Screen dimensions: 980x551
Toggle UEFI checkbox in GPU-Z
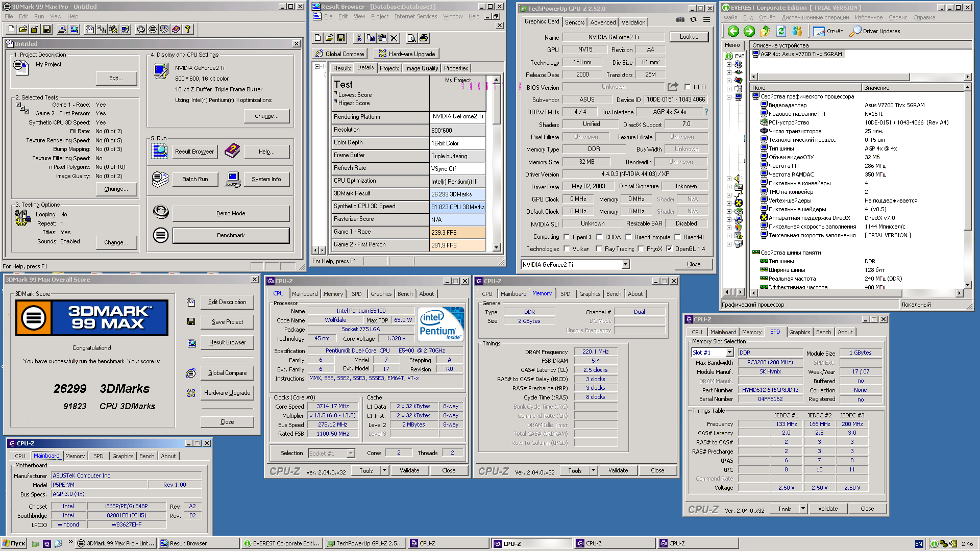pos(688,87)
